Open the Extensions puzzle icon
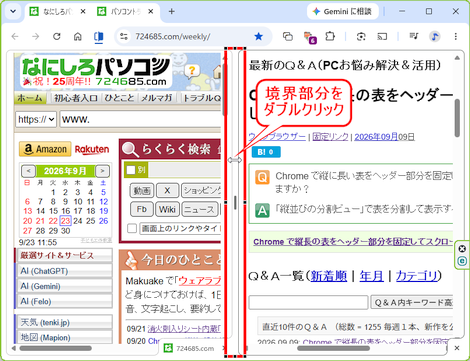 click(x=330, y=36)
